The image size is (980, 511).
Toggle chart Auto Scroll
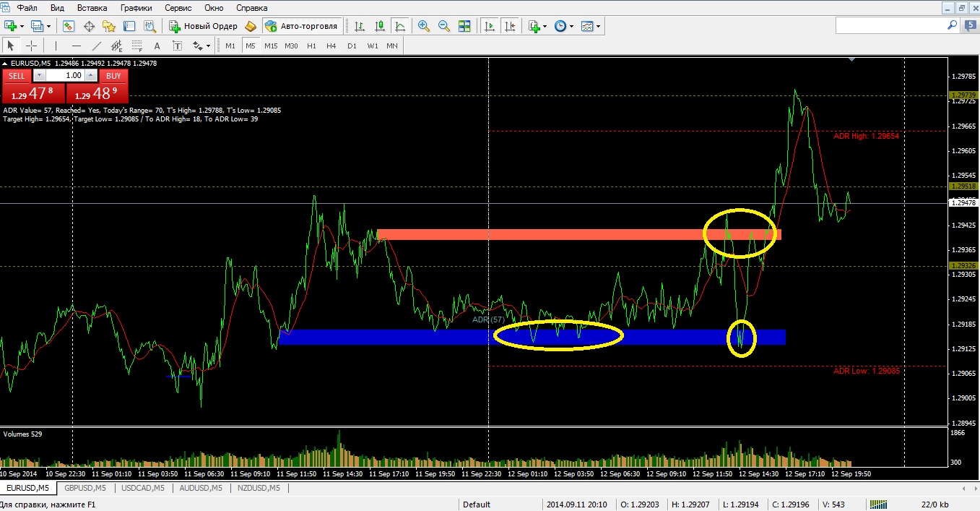pos(490,26)
